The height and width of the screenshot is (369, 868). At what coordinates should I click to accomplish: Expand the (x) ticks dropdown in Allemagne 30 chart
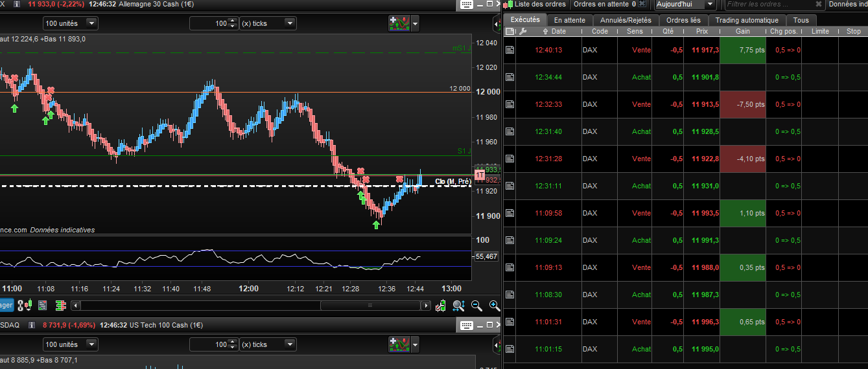290,23
